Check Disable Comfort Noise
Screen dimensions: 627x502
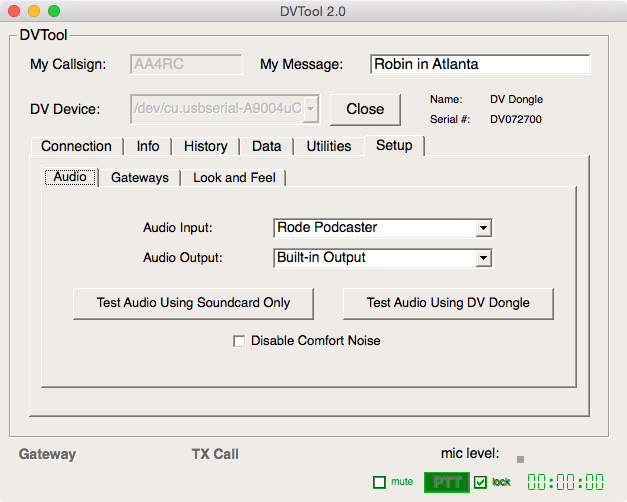239,341
